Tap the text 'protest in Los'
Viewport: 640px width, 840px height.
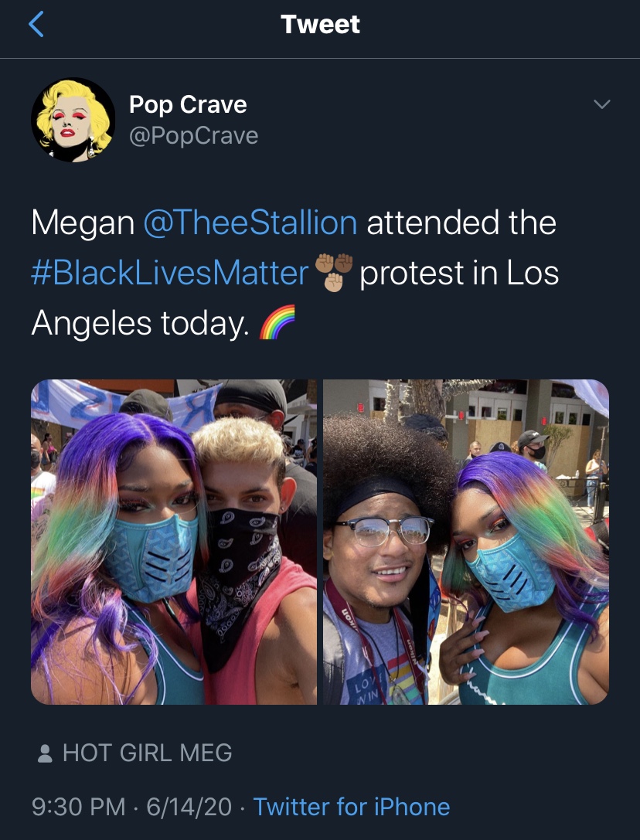[459, 273]
